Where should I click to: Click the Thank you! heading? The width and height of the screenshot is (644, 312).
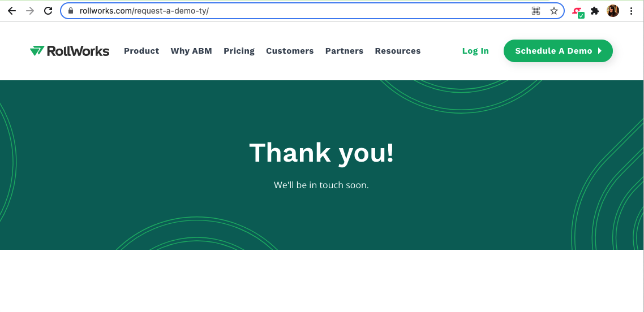coord(321,153)
